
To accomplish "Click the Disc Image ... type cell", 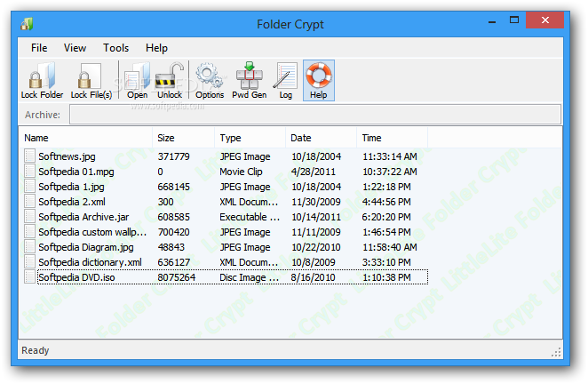I will (249, 277).
